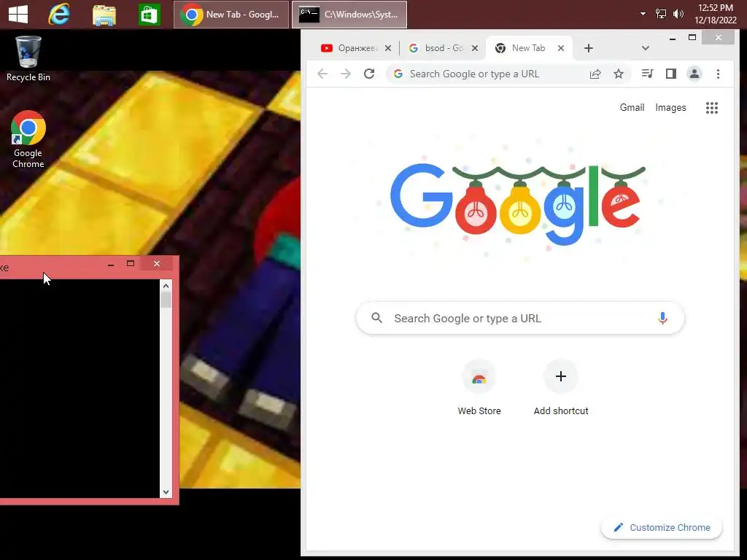Switch to New Tab Chrome taskbar button
This screenshot has height=560, width=747.
[231, 15]
